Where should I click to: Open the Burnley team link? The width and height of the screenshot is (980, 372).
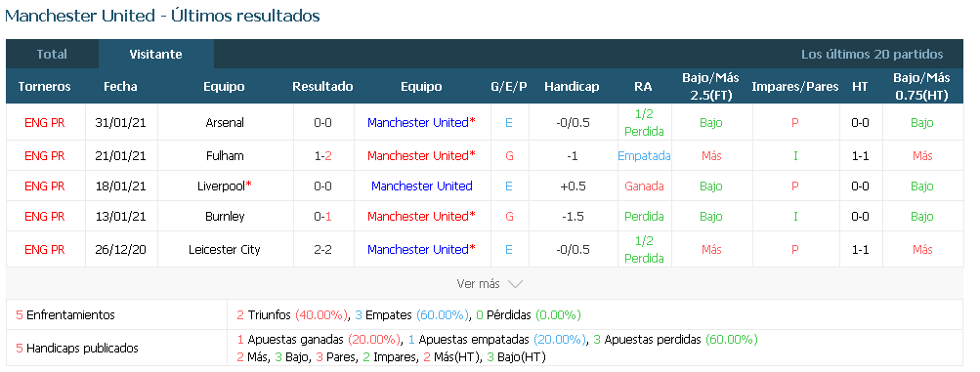pos(225,217)
